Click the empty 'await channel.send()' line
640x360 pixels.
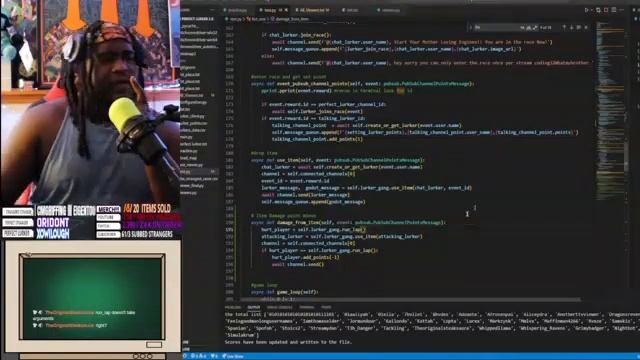pyautogui.click(x=298, y=264)
